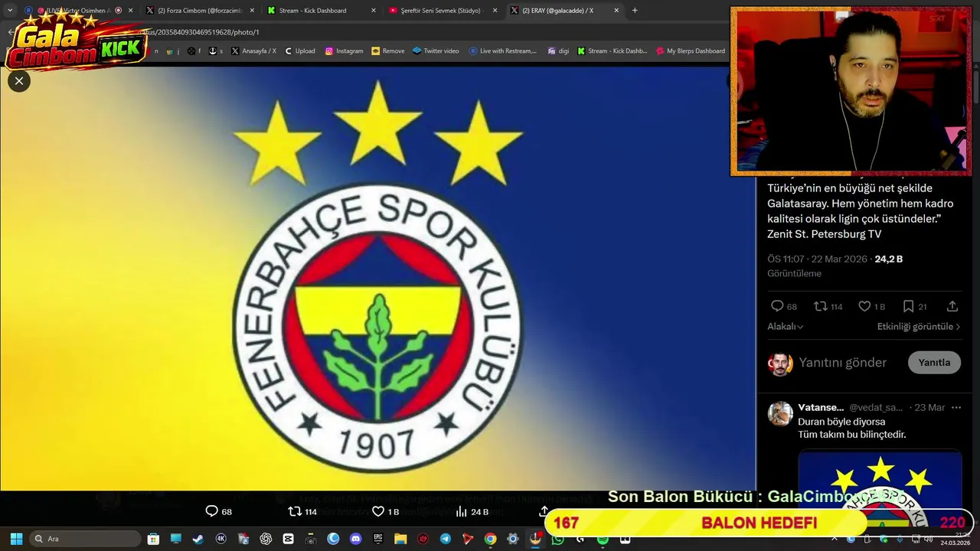Open the Instagram bookmark

(344, 51)
